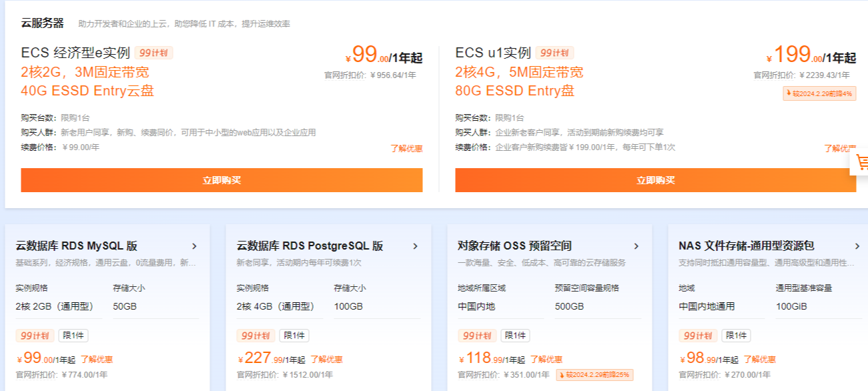
Task: Click the 云数据库 RDS MySQL 版 title
Action: pyautogui.click(x=77, y=246)
